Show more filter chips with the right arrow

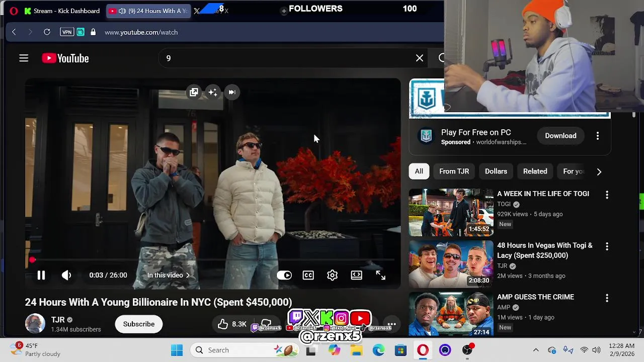[599, 171]
